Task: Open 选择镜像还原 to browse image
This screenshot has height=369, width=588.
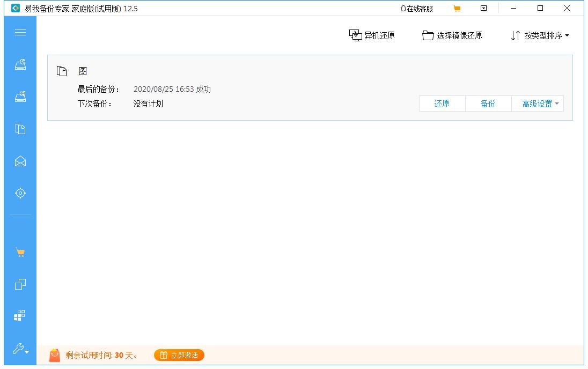Action: [452, 35]
